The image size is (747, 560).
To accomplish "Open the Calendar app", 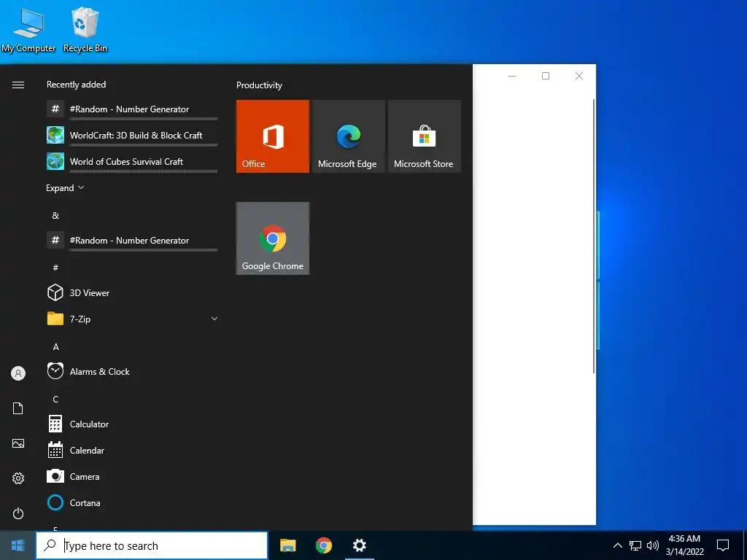I will tap(133, 450).
